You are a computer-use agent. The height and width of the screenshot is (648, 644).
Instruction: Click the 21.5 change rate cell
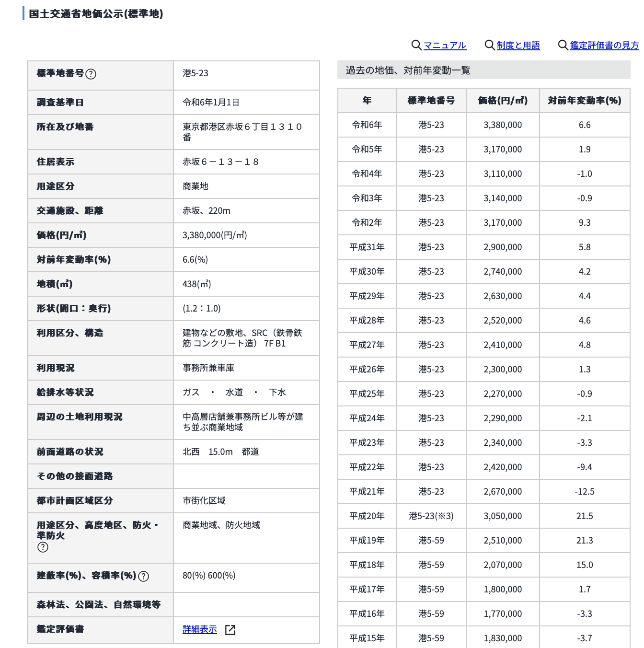585,516
